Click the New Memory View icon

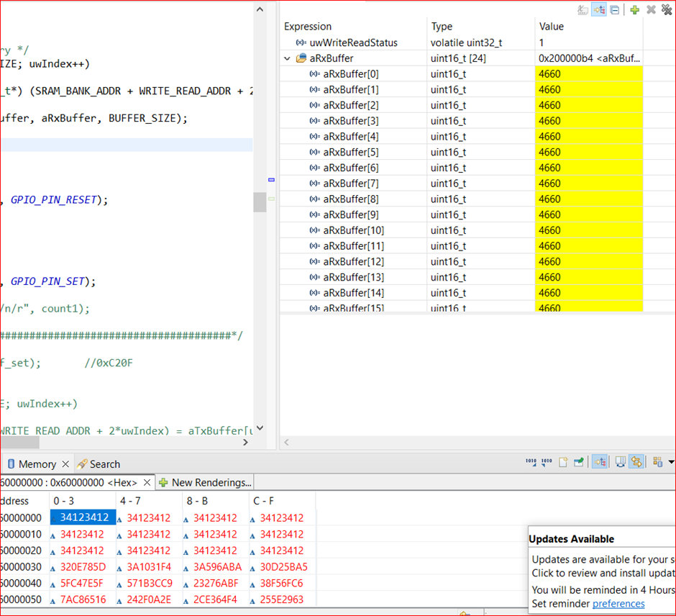coord(563,462)
